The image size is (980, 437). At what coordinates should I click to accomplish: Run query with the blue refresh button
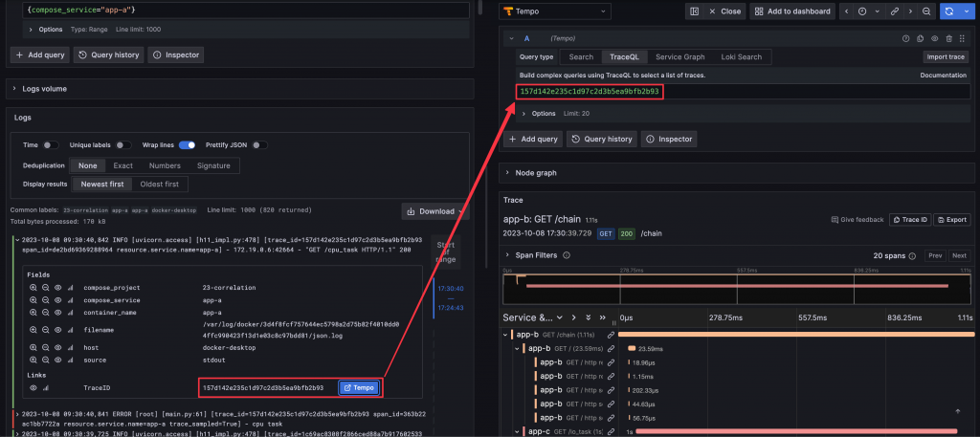tap(950, 11)
